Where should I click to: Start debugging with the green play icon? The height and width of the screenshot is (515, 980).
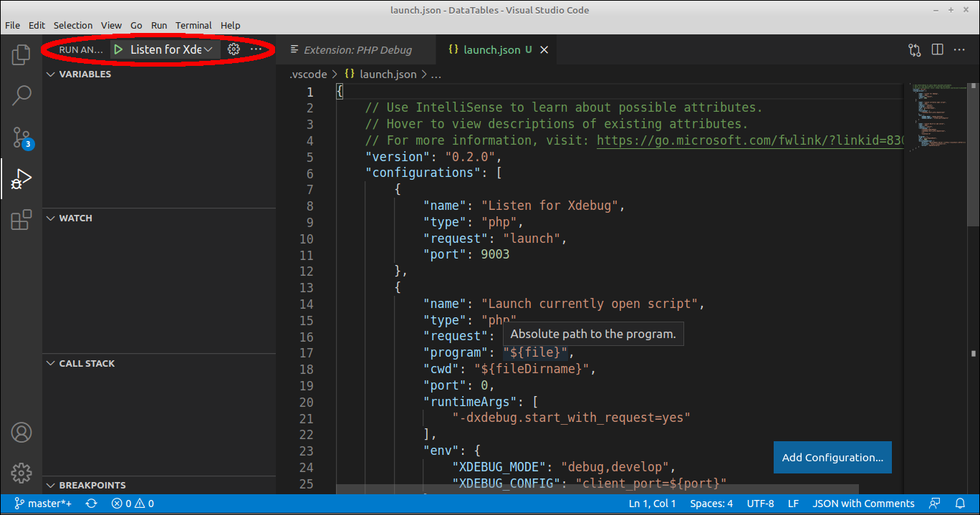[x=117, y=49]
